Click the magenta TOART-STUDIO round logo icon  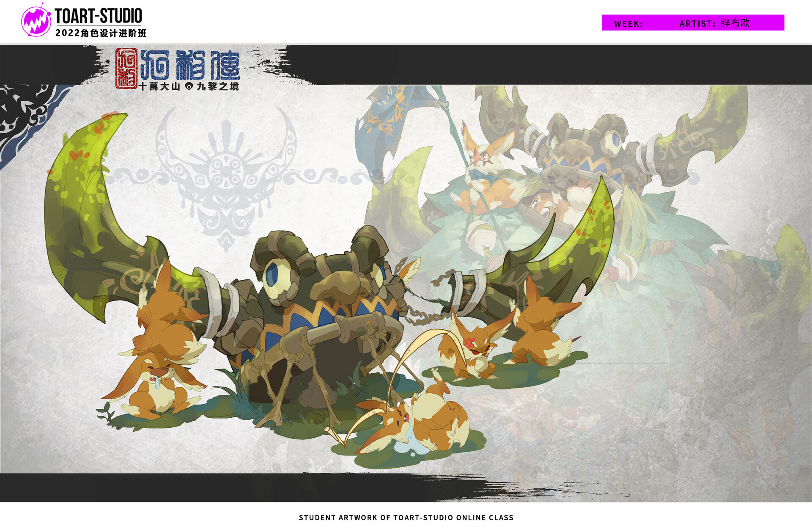point(36,22)
